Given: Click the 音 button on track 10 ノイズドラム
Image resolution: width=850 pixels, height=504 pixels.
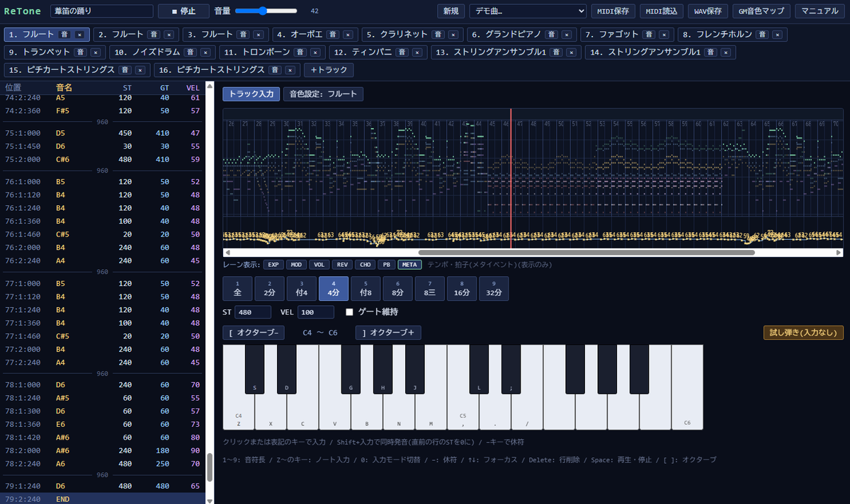Looking at the screenshot, I should click(x=191, y=52).
